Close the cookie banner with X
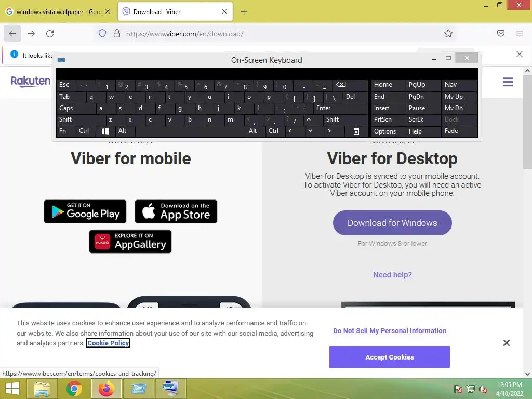 (506, 343)
